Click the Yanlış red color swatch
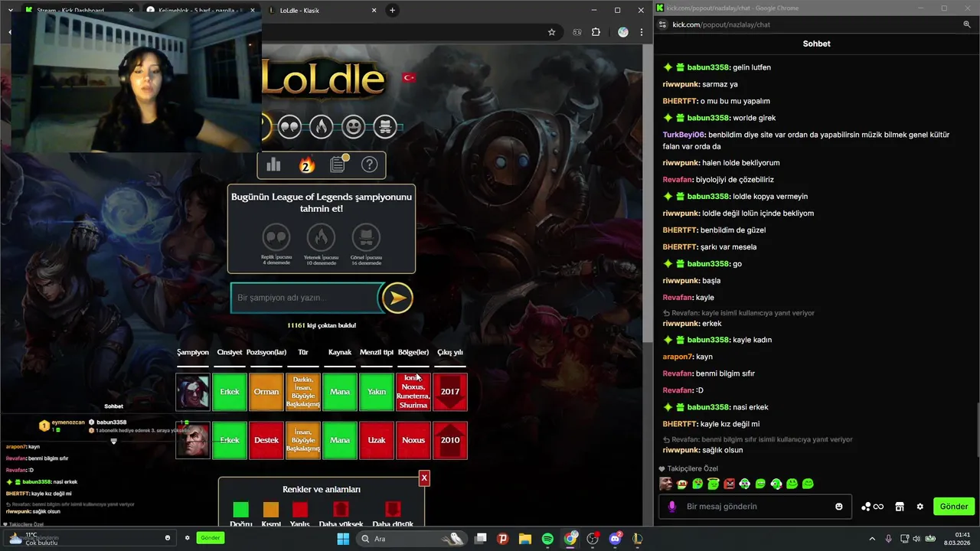The height and width of the screenshot is (551, 980). [300, 510]
